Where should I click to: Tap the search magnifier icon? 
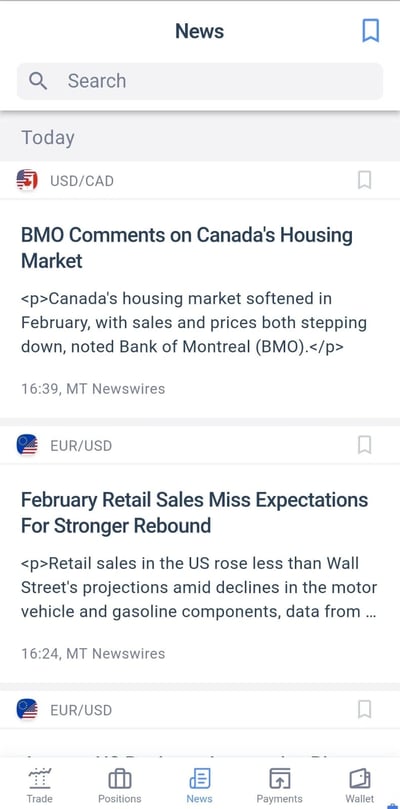(x=38, y=80)
